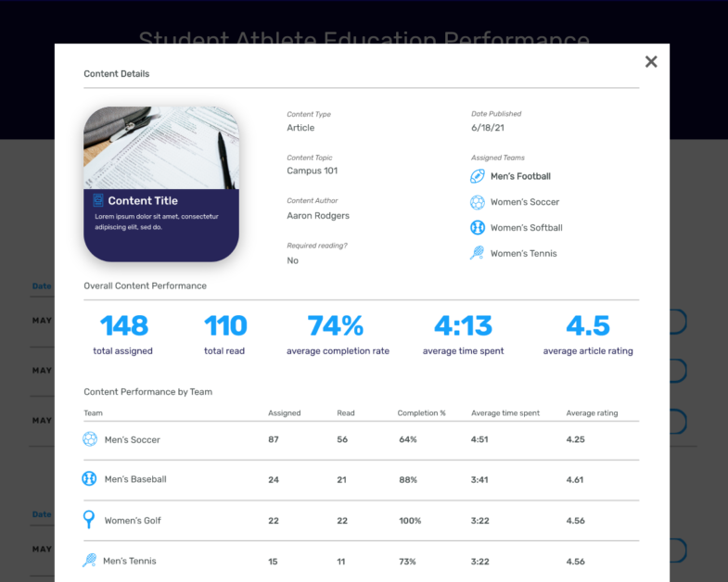Open the article photo thumbnail
The width and height of the screenshot is (728, 582).
(161, 147)
